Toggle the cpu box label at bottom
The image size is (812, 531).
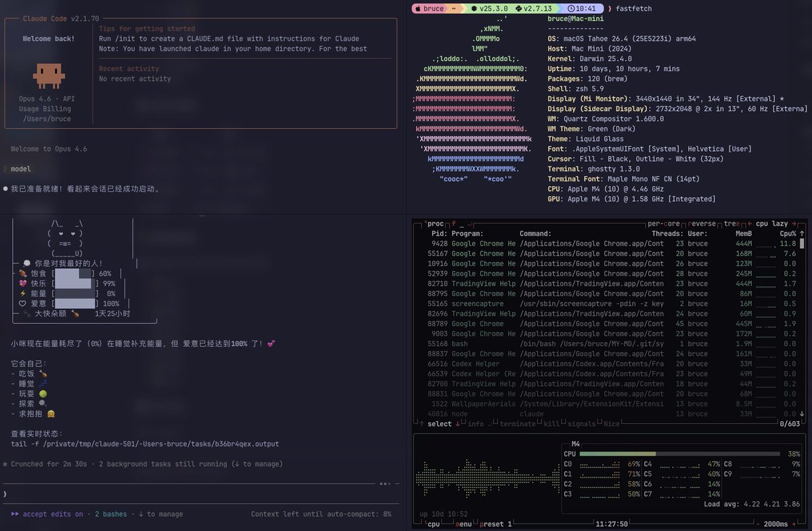coord(430,524)
